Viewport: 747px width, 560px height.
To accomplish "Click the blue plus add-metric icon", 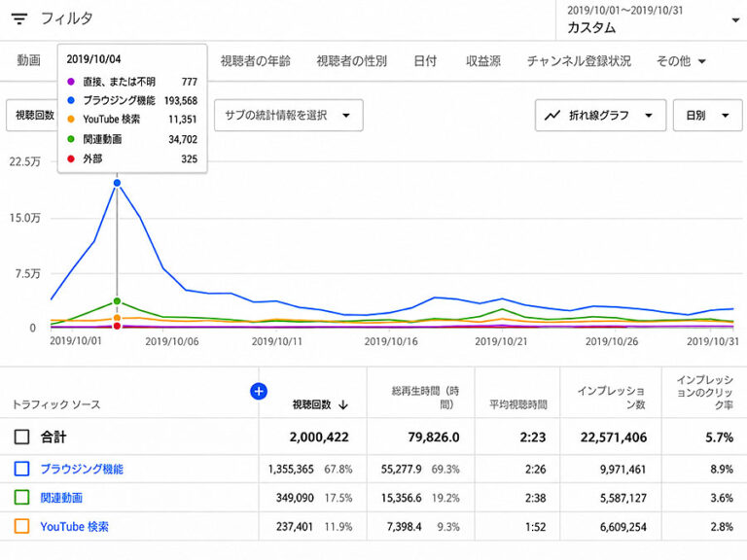I will click(258, 392).
